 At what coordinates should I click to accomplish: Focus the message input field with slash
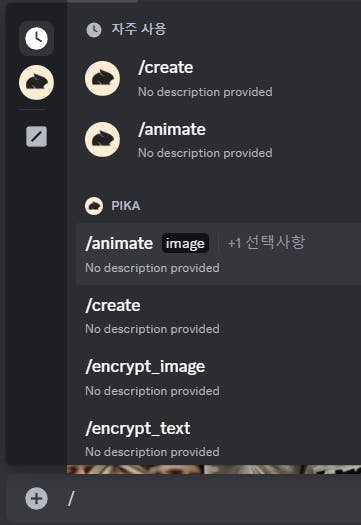(x=211, y=499)
